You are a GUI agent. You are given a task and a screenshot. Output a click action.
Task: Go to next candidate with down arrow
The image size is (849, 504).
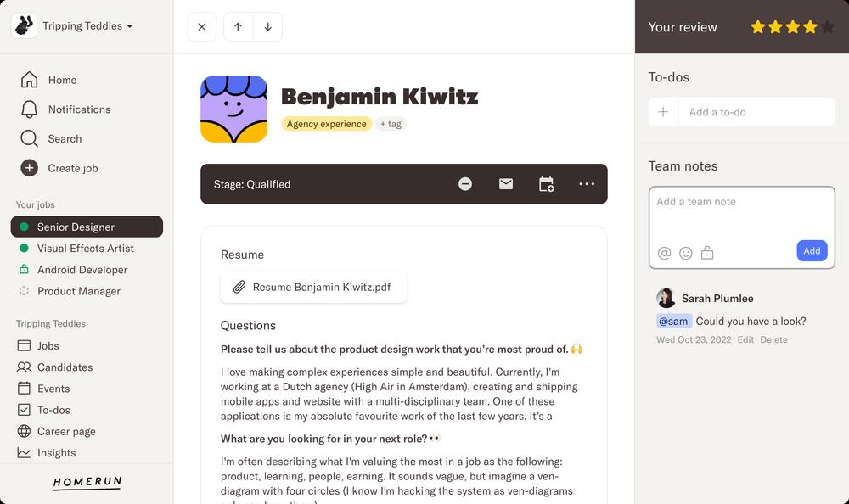click(x=267, y=27)
